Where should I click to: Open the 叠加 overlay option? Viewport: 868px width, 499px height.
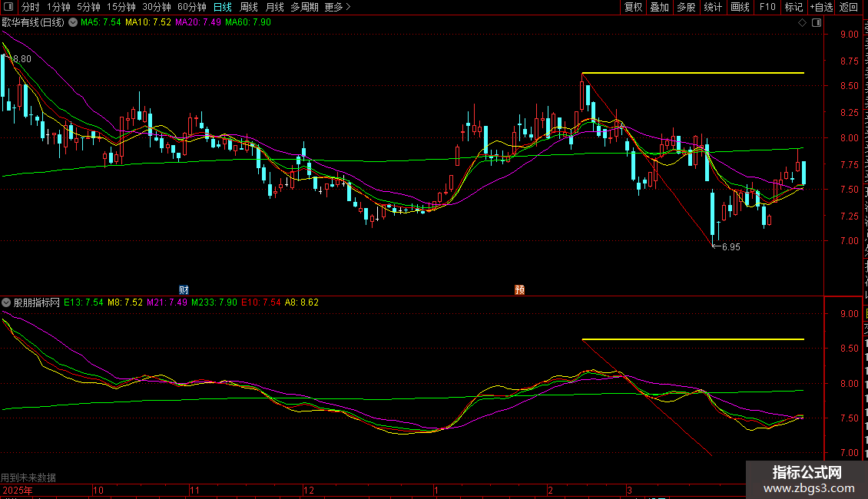tap(659, 7)
